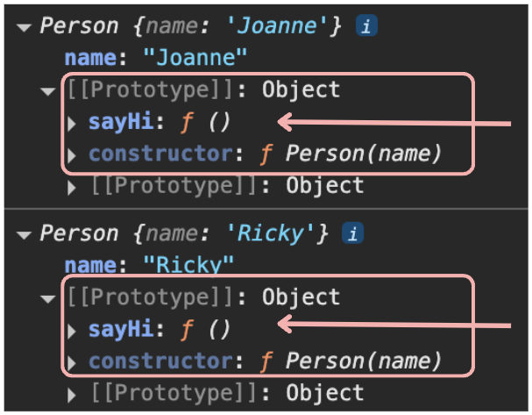The height and width of the screenshot is (415, 532).
Task: Select the "Ricky" name value
Action: pos(188,265)
